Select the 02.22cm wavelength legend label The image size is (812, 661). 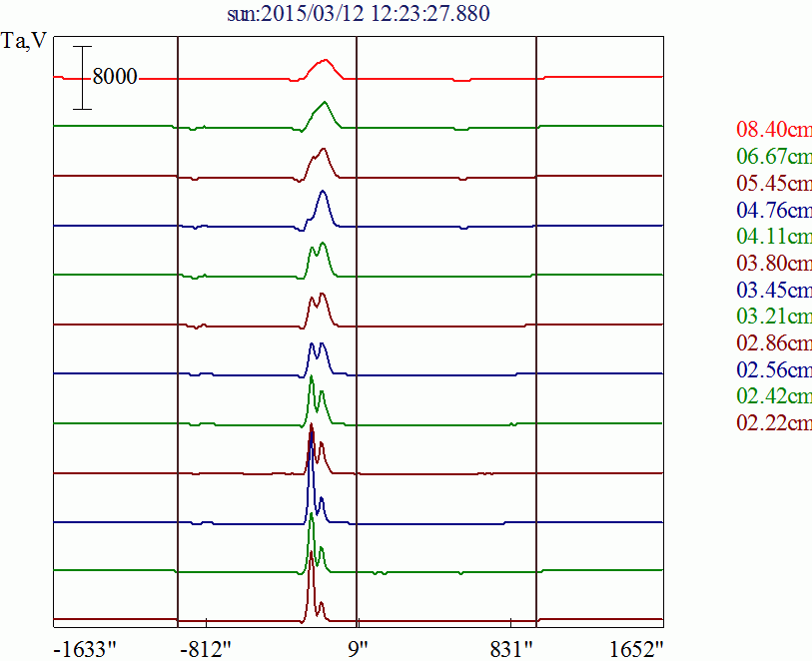774,423
